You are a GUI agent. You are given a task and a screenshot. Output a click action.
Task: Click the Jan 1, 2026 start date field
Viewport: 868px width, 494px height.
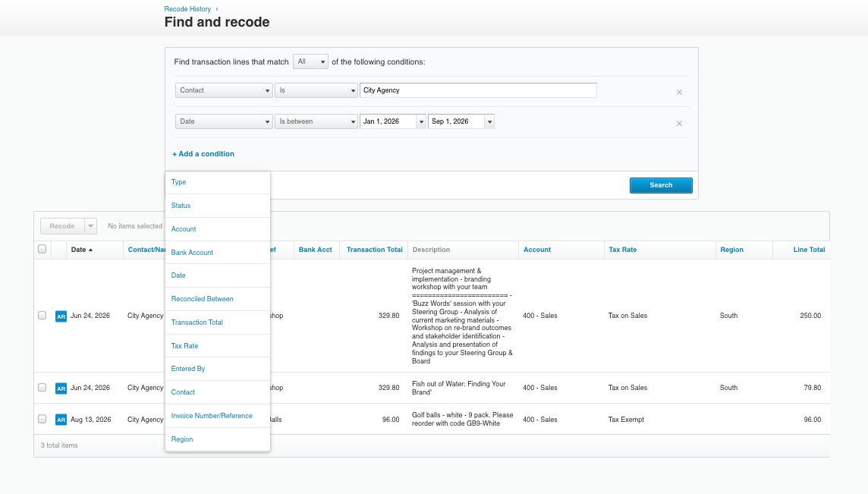point(388,121)
